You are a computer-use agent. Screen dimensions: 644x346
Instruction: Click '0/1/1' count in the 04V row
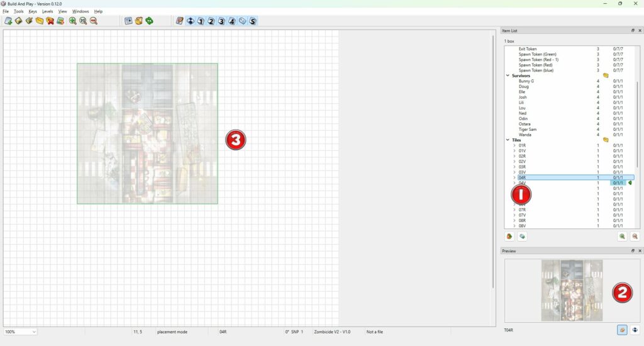tap(618, 183)
